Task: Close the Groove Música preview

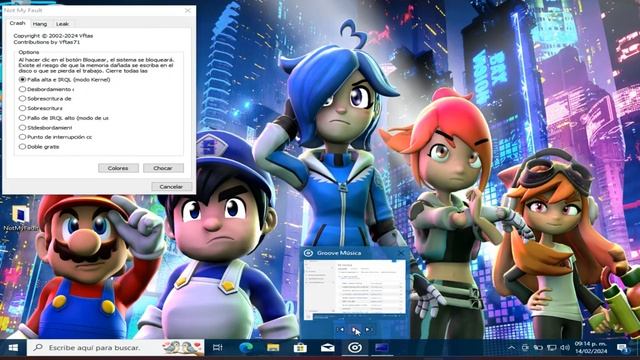Action: [x=401, y=253]
